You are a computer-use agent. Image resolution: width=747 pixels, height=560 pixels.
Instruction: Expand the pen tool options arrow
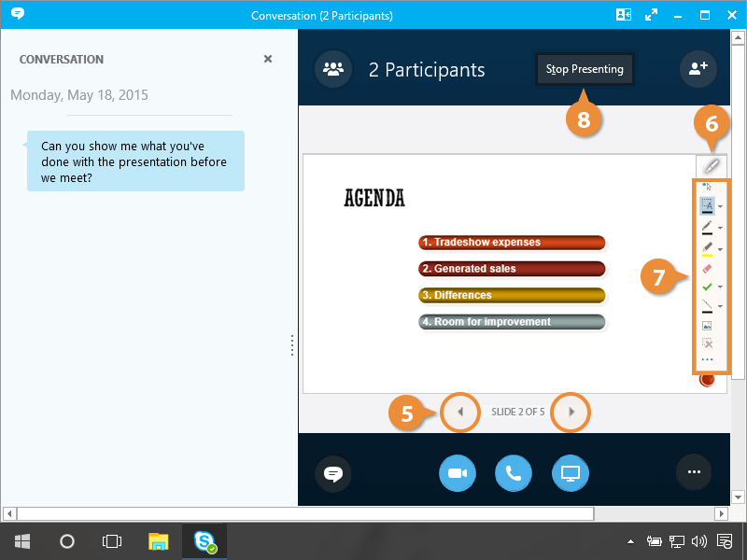[x=720, y=228]
